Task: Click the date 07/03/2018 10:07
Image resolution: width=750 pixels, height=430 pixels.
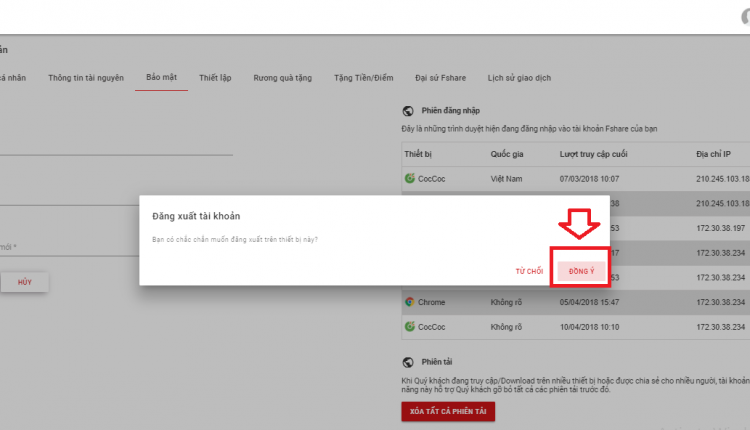Action: tap(589, 179)
